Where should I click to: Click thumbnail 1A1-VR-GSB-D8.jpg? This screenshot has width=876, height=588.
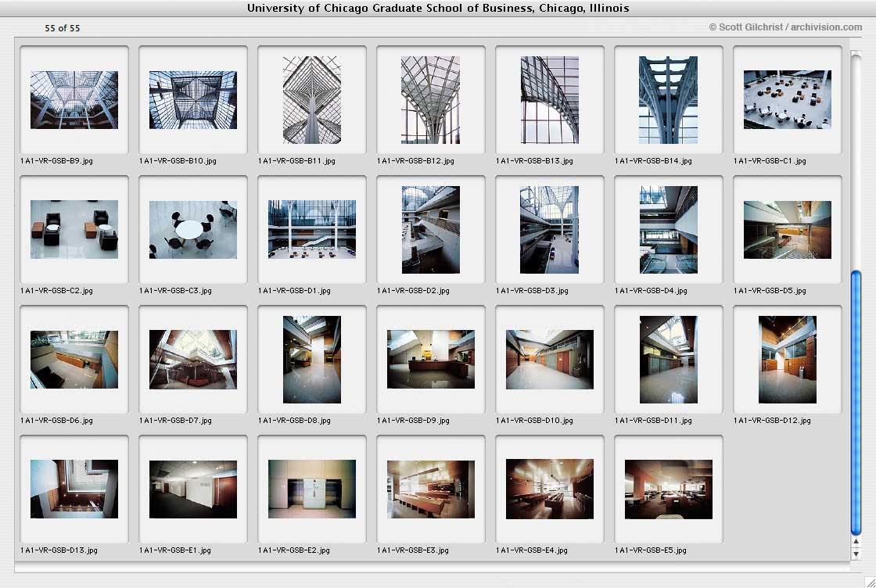click(312, 360)
